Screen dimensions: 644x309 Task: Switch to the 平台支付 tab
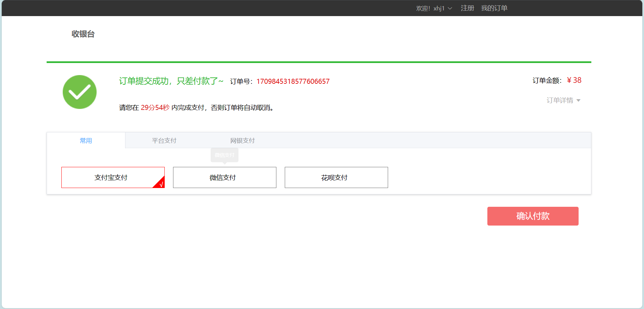164,140
